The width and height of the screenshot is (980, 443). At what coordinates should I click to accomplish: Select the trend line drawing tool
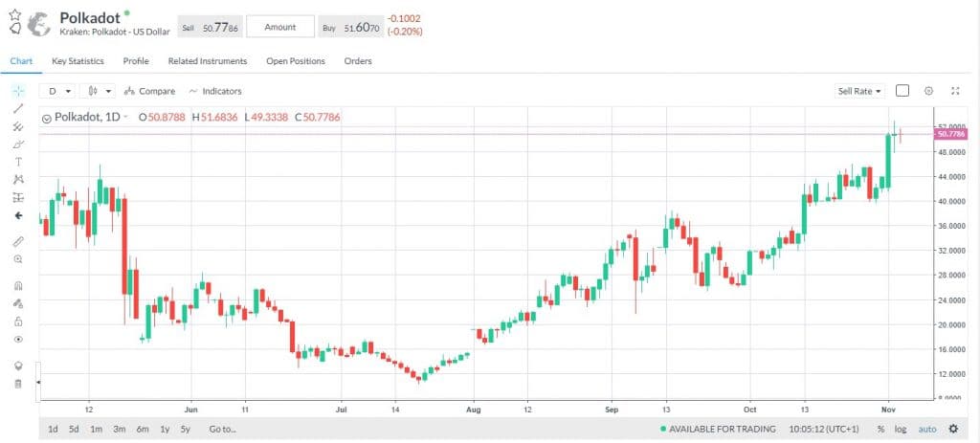18,109
